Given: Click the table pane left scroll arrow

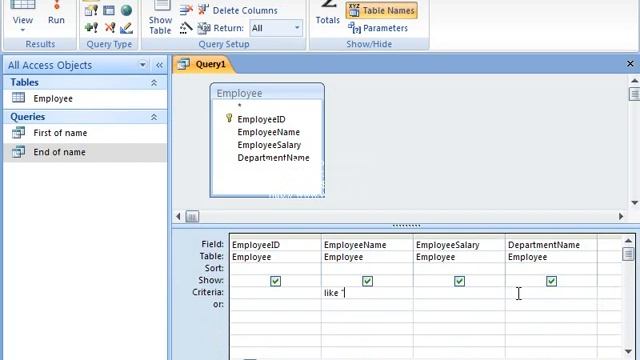Looking at the screenshot, I should tap(178, 216).
